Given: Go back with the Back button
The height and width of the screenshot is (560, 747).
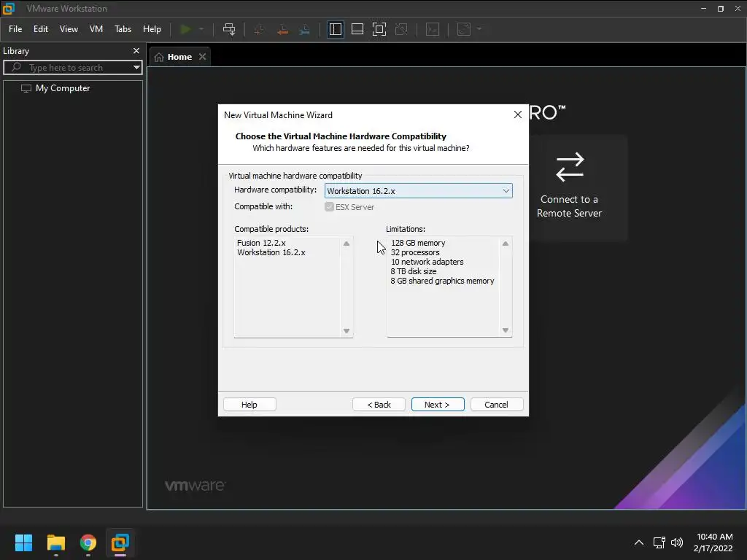Looking at the screenshot, I should pyautogui.click(x=379, y=404).
